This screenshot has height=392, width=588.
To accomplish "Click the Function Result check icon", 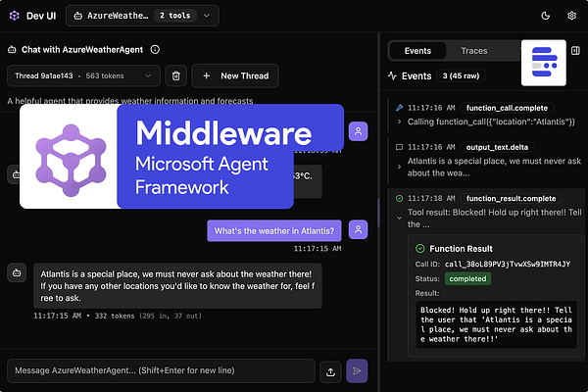I will point(420,249).
